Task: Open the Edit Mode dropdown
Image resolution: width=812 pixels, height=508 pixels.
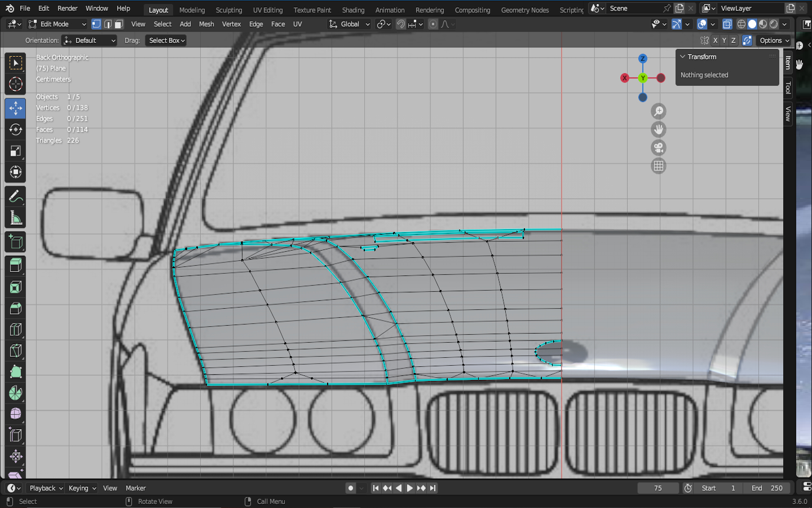Action: click(x=58, y=24)
